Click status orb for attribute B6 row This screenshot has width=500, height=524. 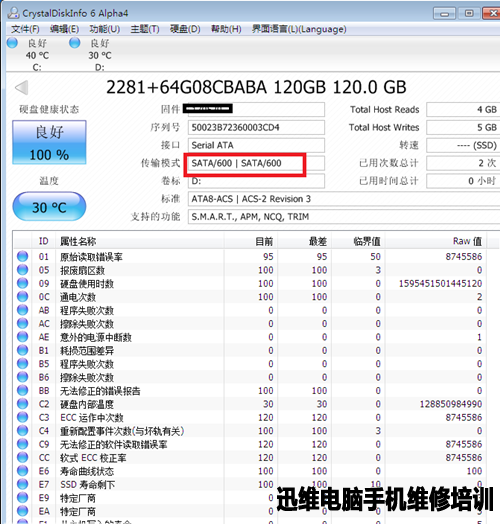tap(23, 377)
